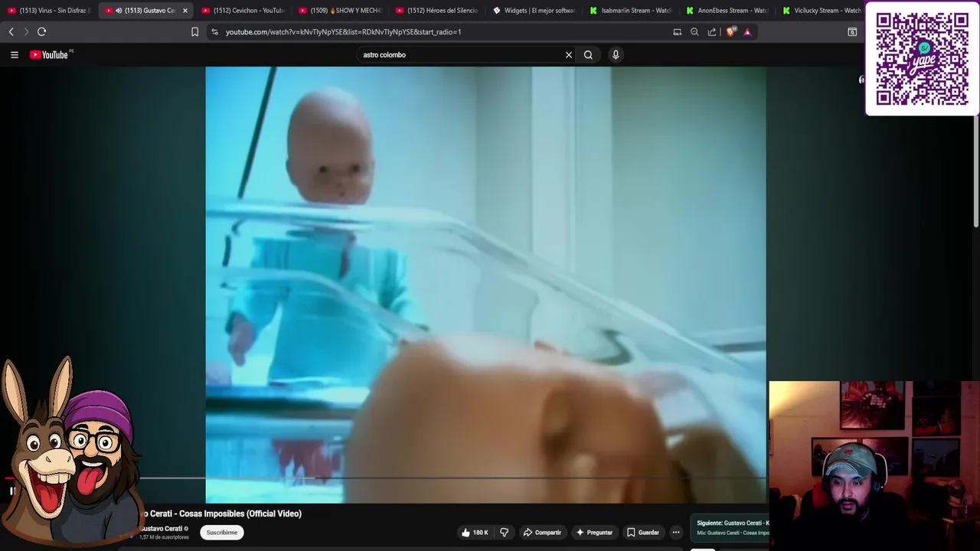Screen dimensions: 980x551
Task: Switch to Cevichon - YouTube tab
Action: pos(243,11)
